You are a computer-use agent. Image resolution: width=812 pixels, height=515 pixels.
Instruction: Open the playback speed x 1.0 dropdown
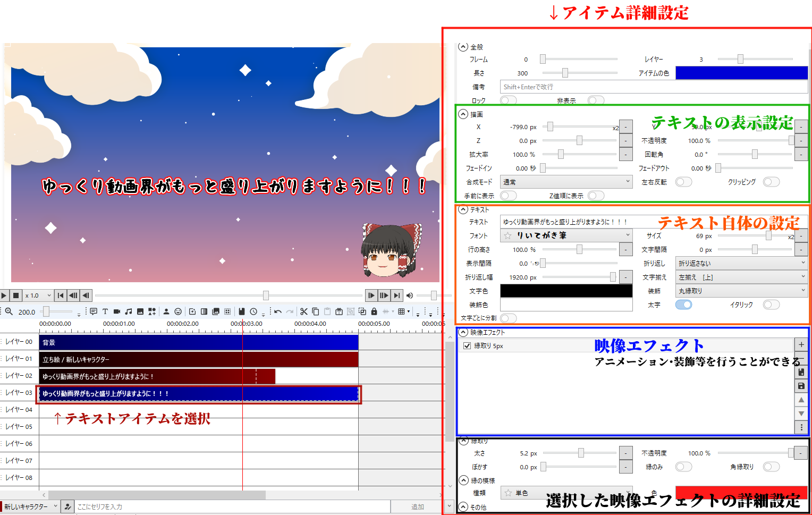(x=38, y=296)
